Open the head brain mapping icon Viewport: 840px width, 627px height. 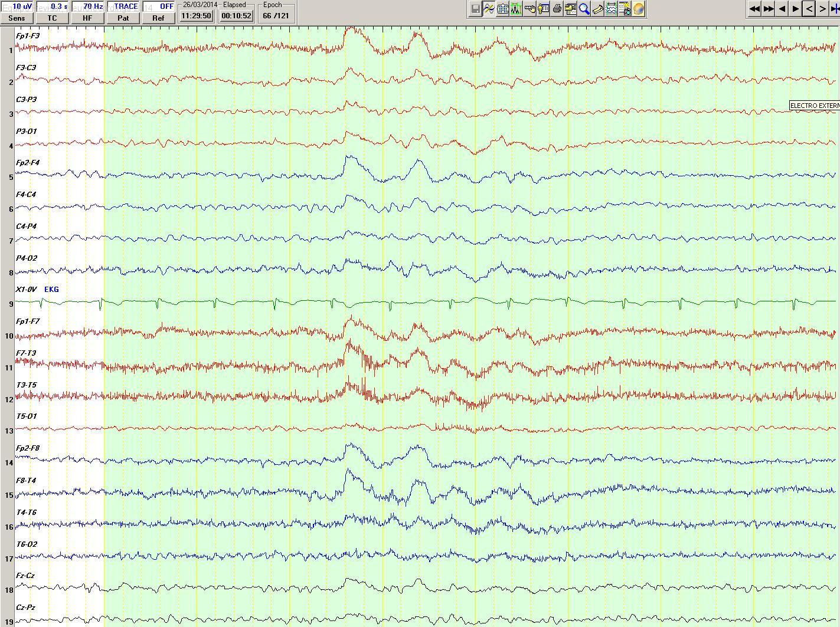pos(638,9)
